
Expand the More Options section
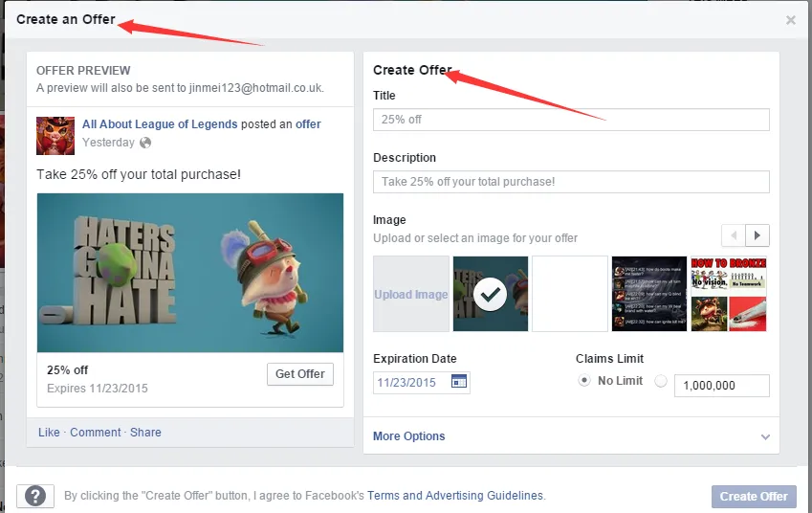571,436
